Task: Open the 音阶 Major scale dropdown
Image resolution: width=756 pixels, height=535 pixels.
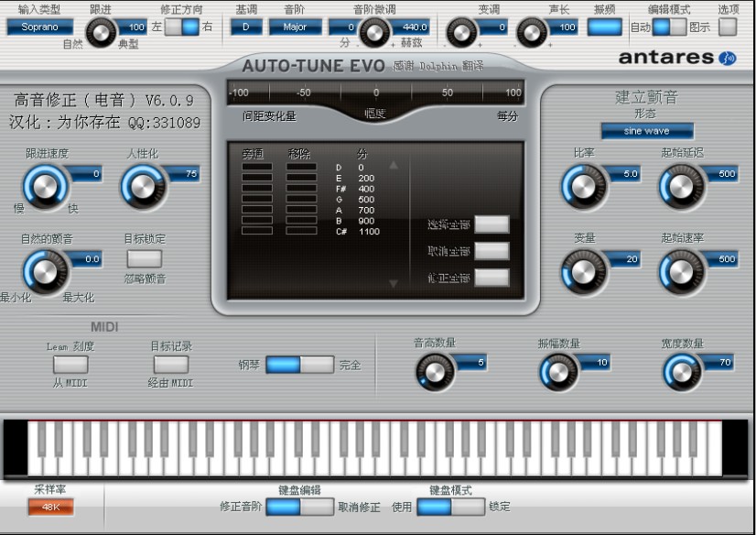Action: [295, 27]
